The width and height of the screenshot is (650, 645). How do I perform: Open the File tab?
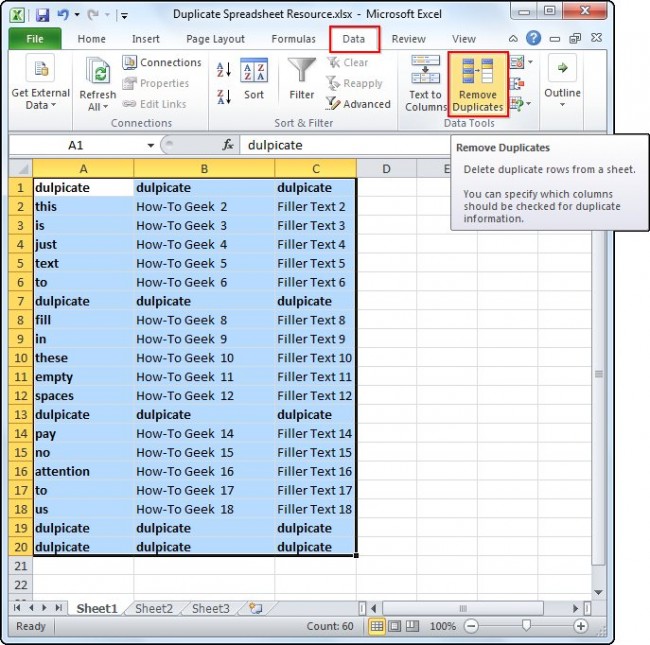coord(35,39)
